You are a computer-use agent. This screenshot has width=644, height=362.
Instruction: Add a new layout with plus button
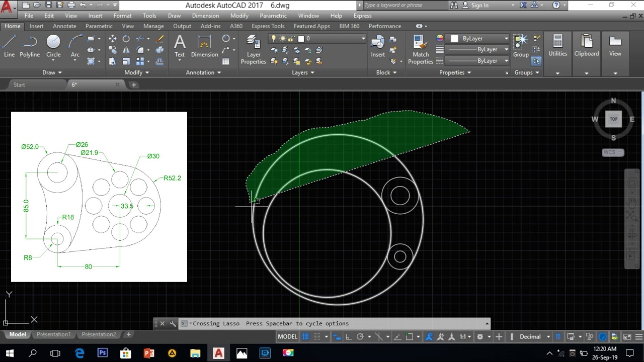coord(128,334)
